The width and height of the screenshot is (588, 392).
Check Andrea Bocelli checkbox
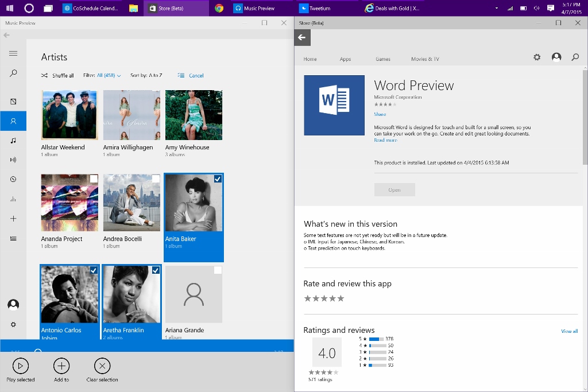click(x=156, y=178)
